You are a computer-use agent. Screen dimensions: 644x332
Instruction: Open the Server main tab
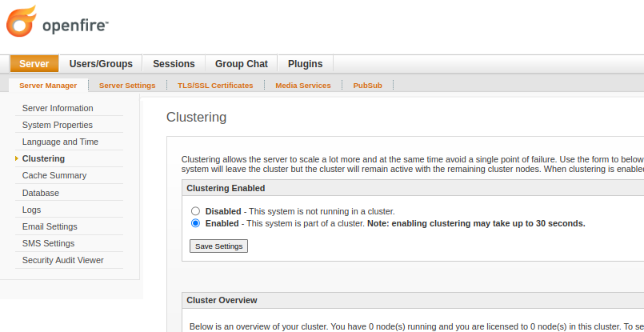34,64
